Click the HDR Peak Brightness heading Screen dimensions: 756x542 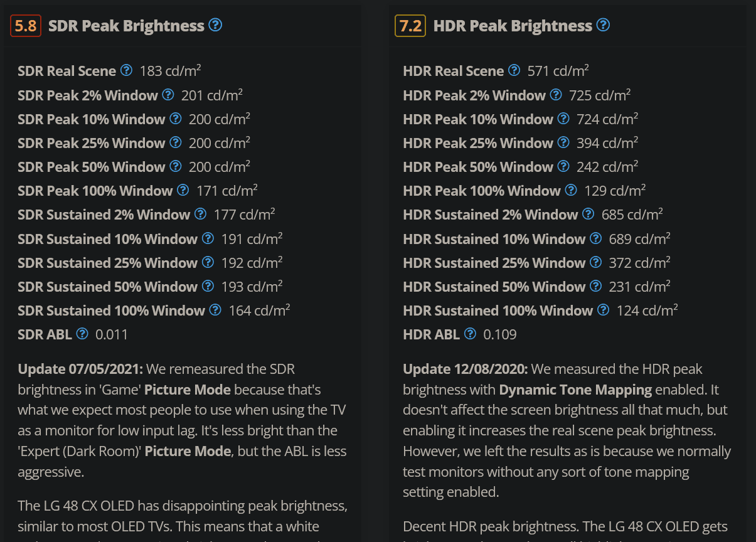pos(513,26)
